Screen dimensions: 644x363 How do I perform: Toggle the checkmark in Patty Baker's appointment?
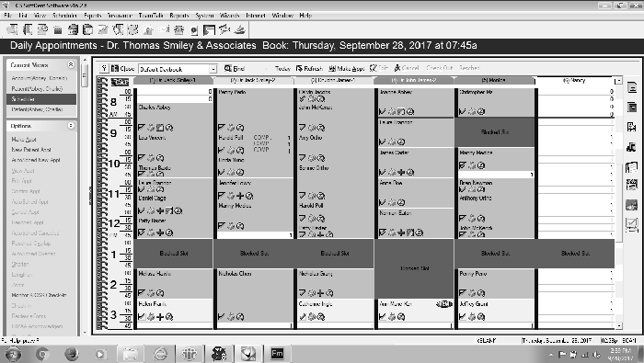click(x=142, y=233)
